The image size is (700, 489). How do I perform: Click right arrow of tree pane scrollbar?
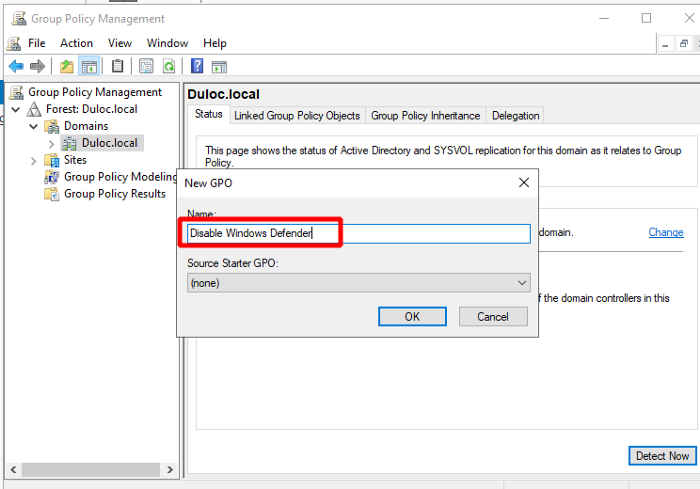[170, 470]
